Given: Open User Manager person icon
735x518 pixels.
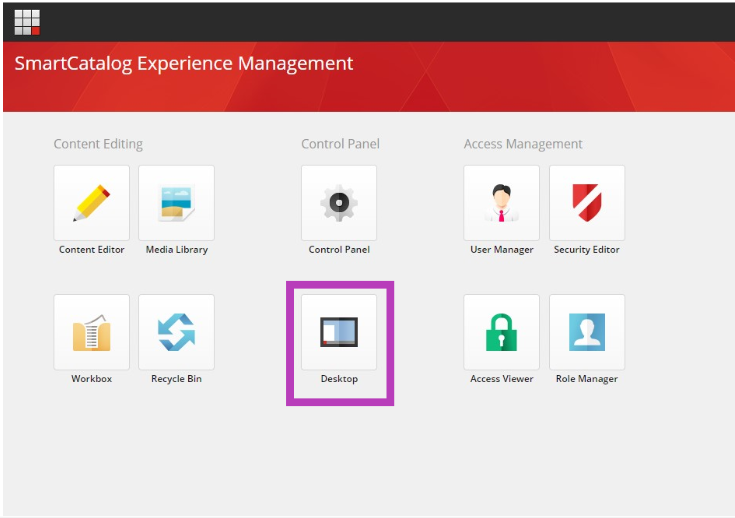Looking at the screenshot, I should (x=502, y=203).
